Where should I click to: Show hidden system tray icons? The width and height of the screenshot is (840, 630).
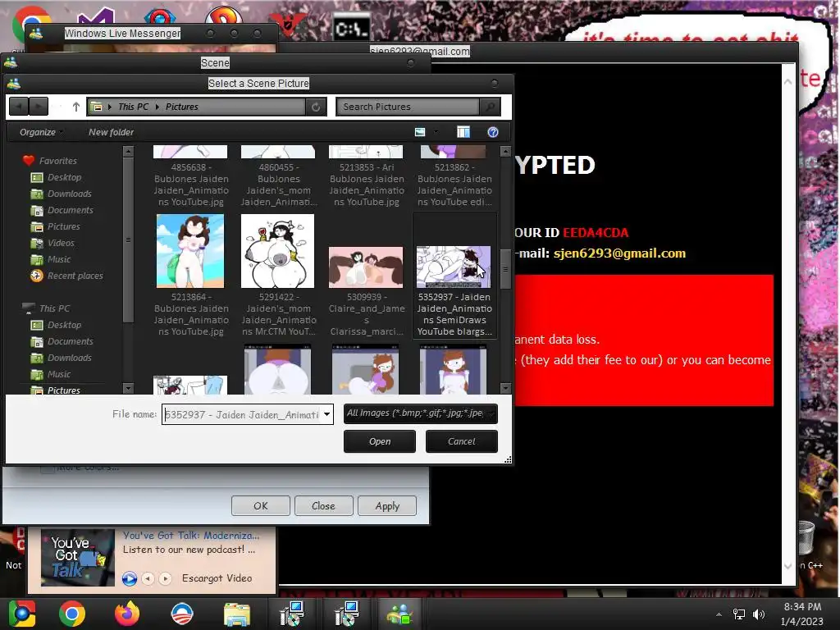click(719, 614)
